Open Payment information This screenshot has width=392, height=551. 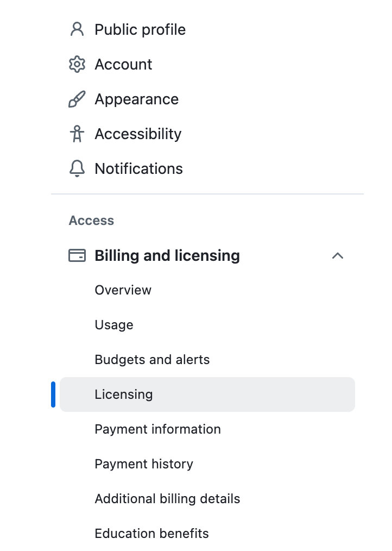207,429
